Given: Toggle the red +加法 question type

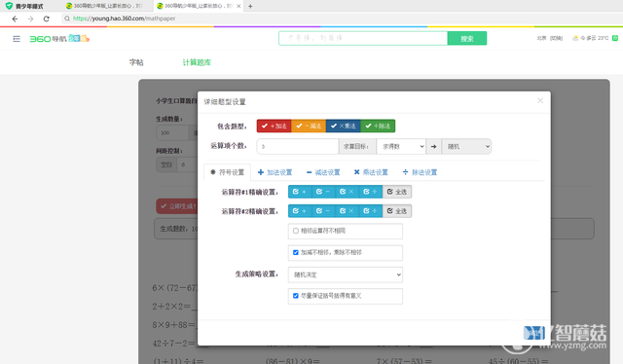Looking at the screenshot, I should (275, 126).
